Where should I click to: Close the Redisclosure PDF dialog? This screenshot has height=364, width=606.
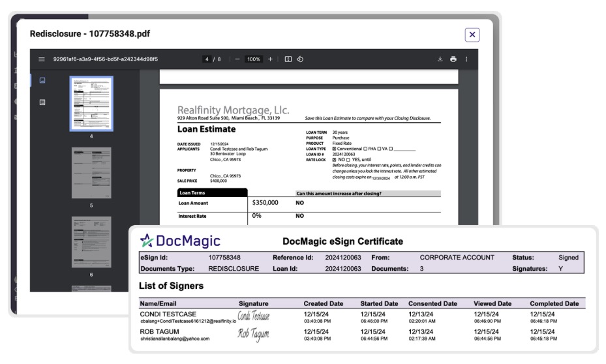(472, 35)
